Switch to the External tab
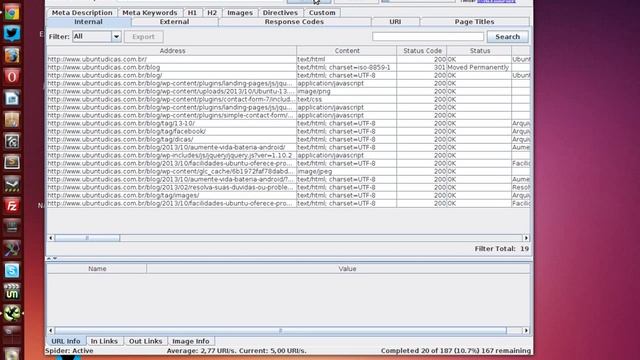The height and width of the screenshot is (360, 640). pyautogui.click(x=174, y=22)
